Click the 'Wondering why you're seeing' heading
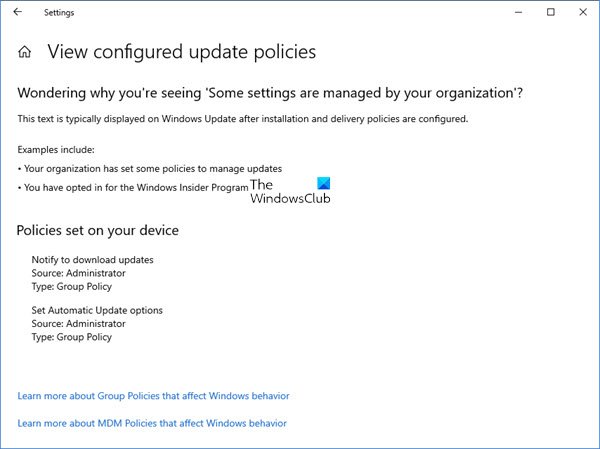The height and width of the screenshot is (449, 600). pyautogui.click(x=270, y=93)
